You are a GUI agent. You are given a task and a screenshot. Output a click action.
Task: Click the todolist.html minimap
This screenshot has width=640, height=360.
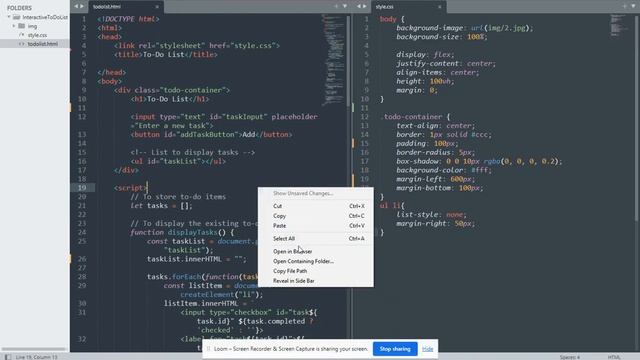pyautogui.click(x=333, y=60)
